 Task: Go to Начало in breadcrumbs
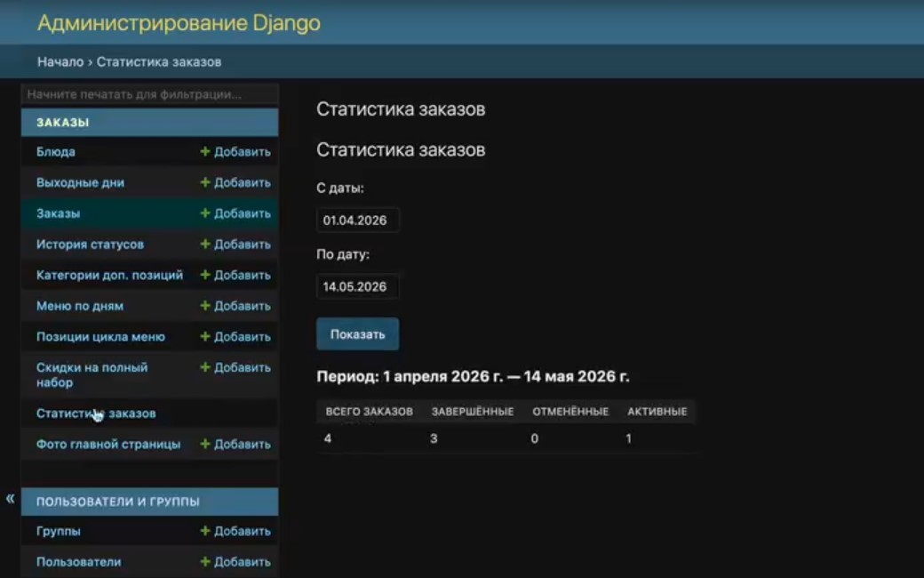pos(60,61)
